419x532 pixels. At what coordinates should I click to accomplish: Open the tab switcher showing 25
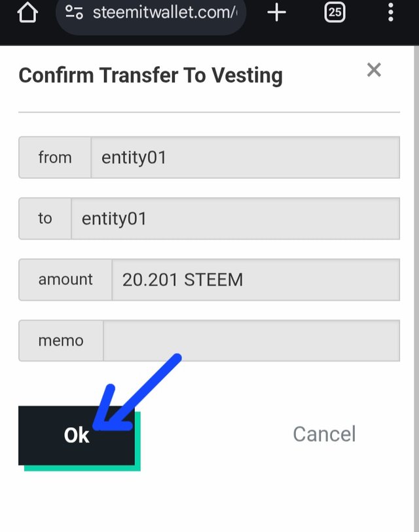335,12
